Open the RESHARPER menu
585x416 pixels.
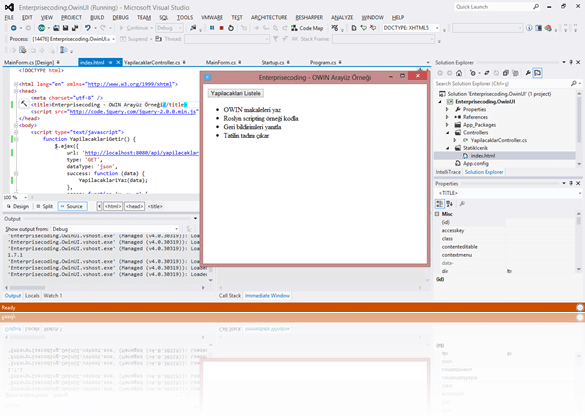pos(309,18)
